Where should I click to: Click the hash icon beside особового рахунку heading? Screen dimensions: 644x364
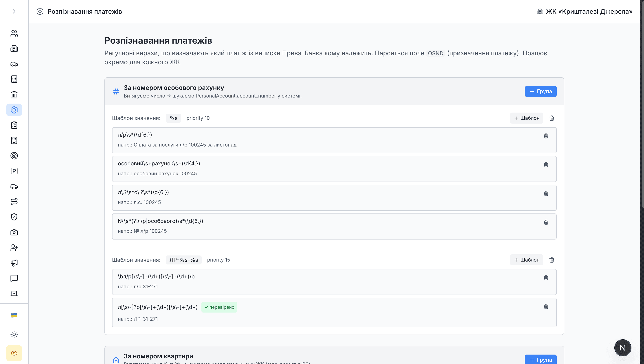click(116, 92)
